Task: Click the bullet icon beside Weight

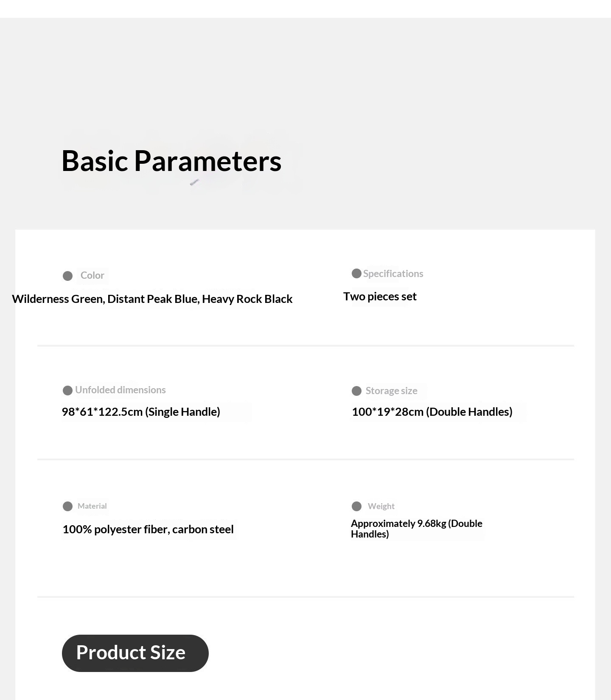Action: coord(356,506)
